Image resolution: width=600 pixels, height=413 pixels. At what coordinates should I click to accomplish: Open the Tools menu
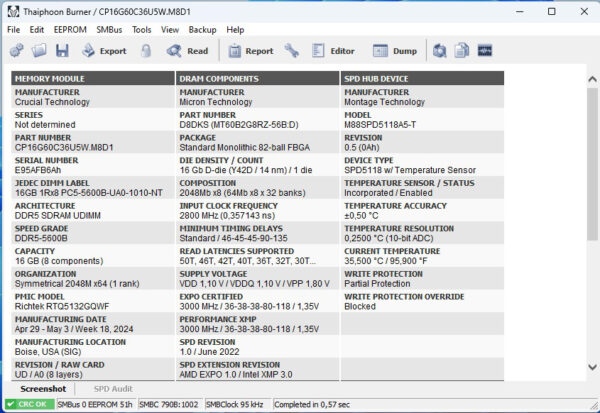point(142,30)
